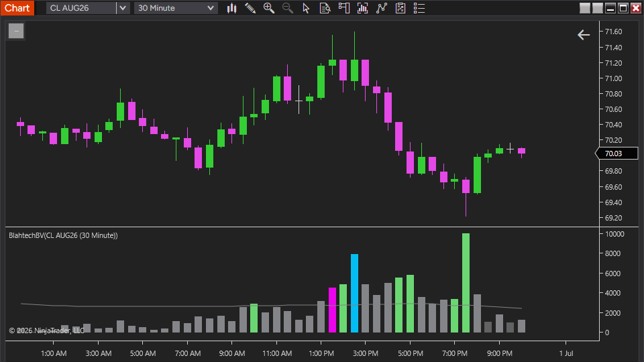
Task: Click the tallest green volume bar
Action: (x=466, y=283)
